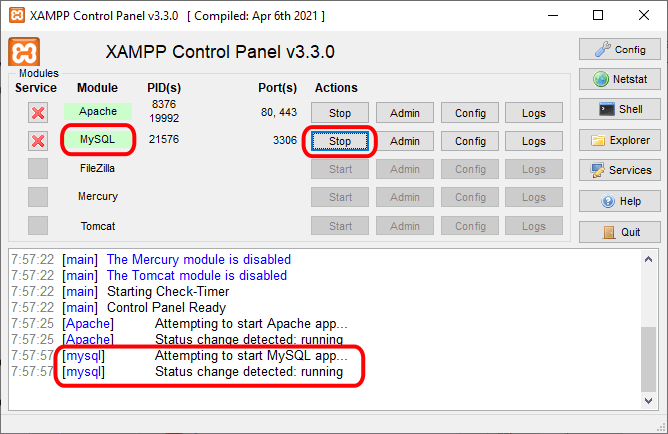Click Tomcat Admin button

[x=405, y=226]
